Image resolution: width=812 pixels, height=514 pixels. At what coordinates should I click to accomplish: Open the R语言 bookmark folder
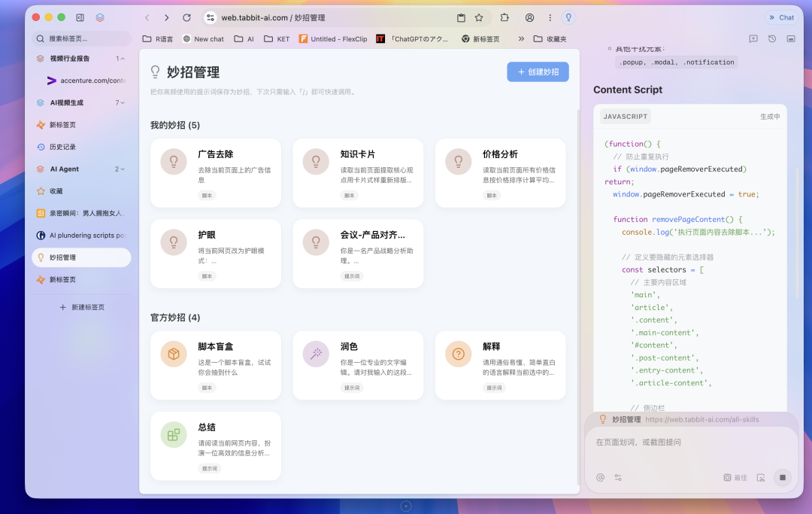pyautogui.click(x=157, y=39)
